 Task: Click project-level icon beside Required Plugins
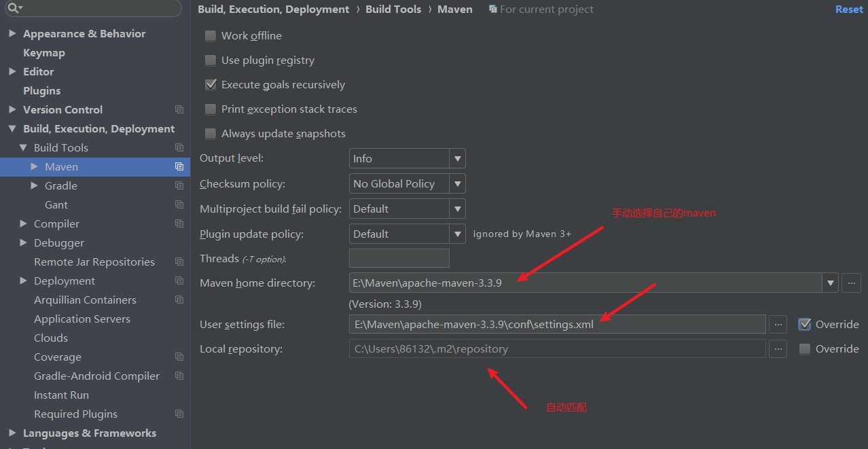tap(179, 414)
